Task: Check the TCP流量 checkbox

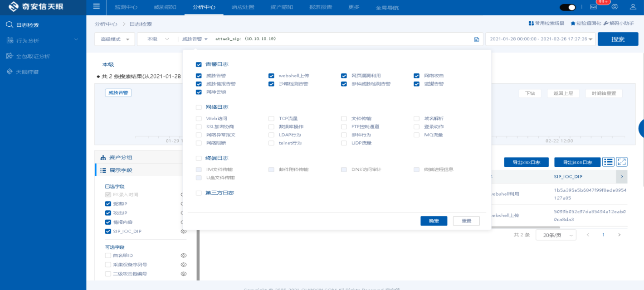Action: [x=271, y=119]
